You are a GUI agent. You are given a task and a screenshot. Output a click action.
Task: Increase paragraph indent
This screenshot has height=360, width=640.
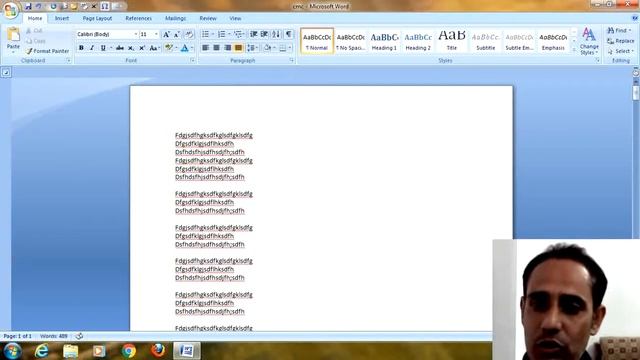pos(264,34)
